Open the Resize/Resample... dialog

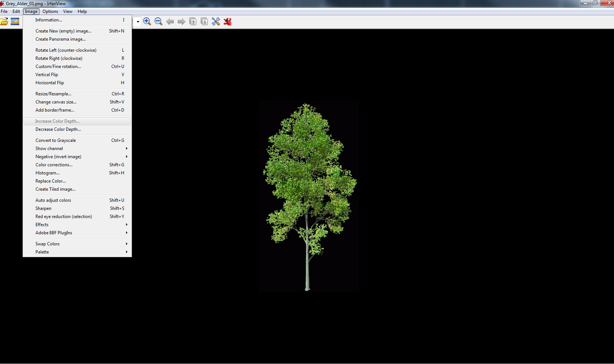pyautogui.click(x=77, y=94)
